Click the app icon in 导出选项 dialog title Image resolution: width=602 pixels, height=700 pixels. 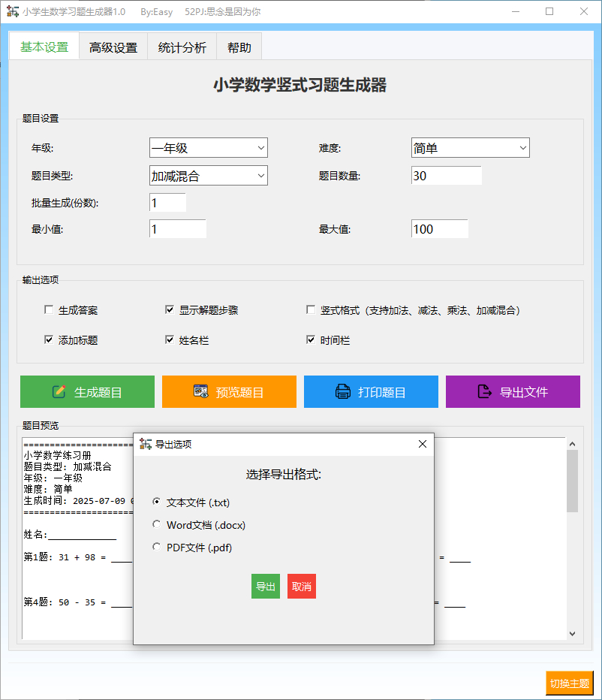(x=146, y=444)
